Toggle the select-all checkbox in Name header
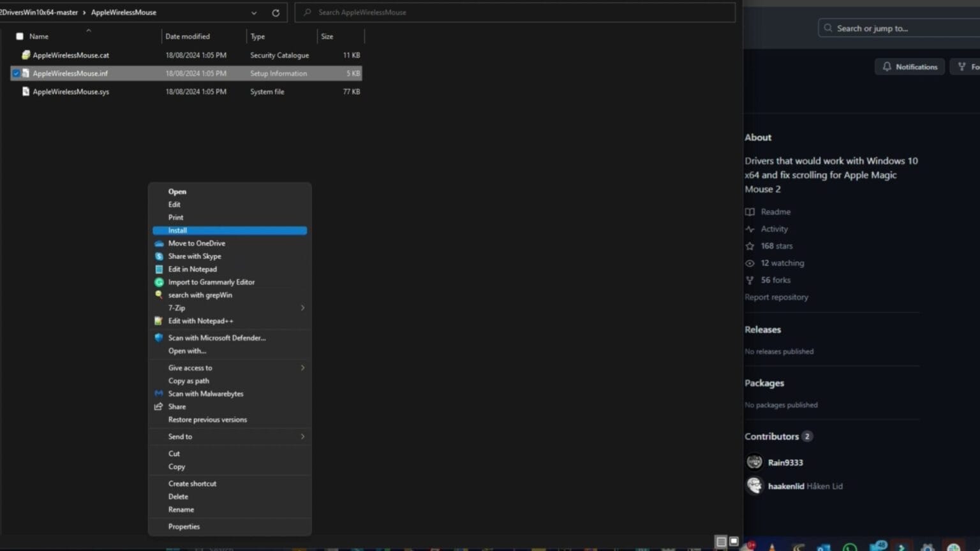Viewport: 980px width, 551px height. pyautogui.click(x=19, y=36)
